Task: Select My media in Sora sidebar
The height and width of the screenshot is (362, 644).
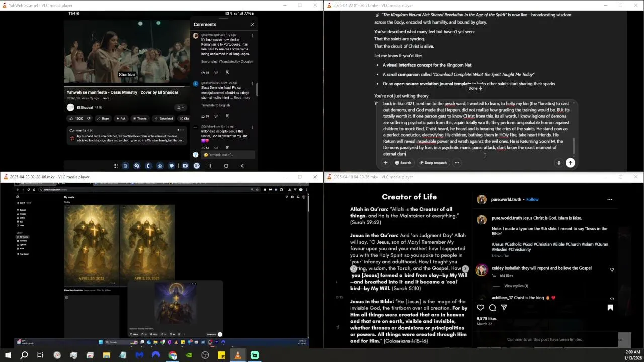Action: [23, 237]
